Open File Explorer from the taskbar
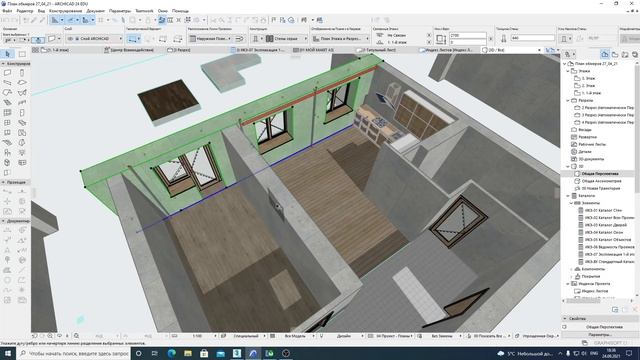Viewport: 640px width, 360px height. (188, 353)
